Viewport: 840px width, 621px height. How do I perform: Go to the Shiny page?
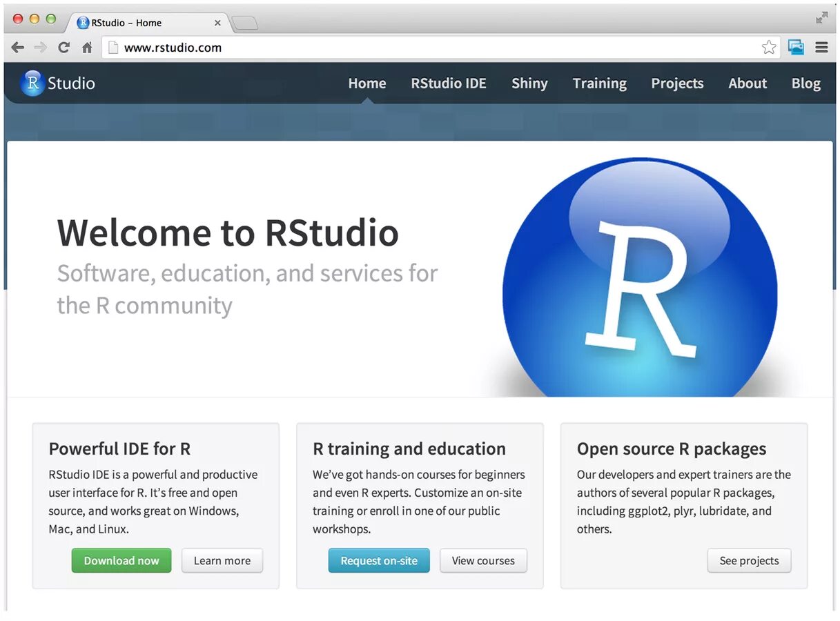point(529,83)
